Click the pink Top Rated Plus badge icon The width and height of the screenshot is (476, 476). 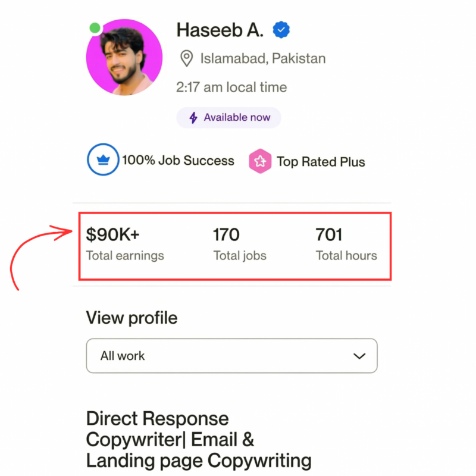click(260, 161)
